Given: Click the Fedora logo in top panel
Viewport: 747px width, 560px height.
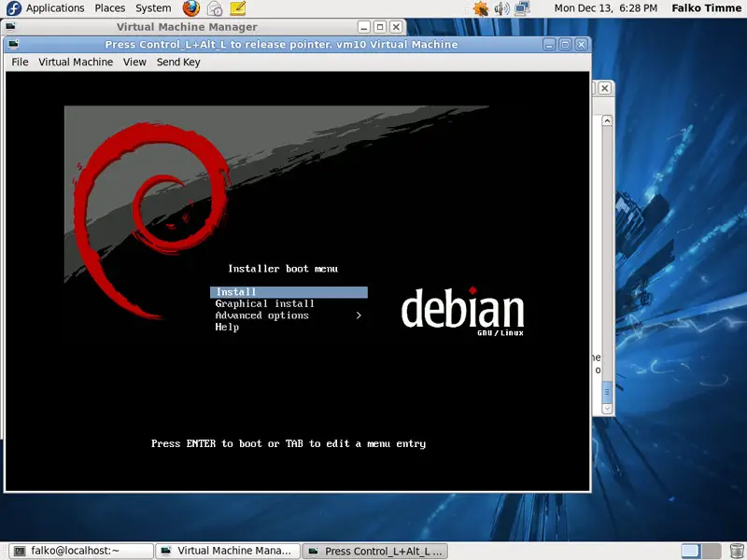Looking at the screenshot, I should click(13, 8).
